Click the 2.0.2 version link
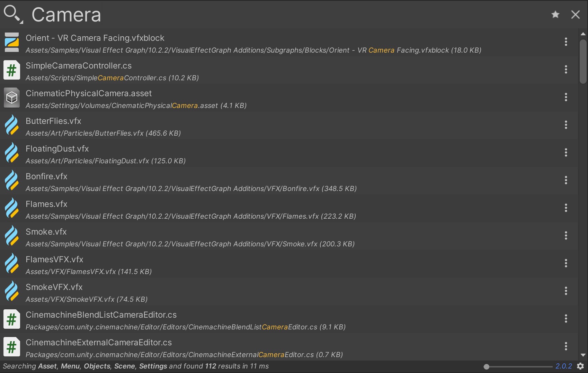 click(564, 366)
